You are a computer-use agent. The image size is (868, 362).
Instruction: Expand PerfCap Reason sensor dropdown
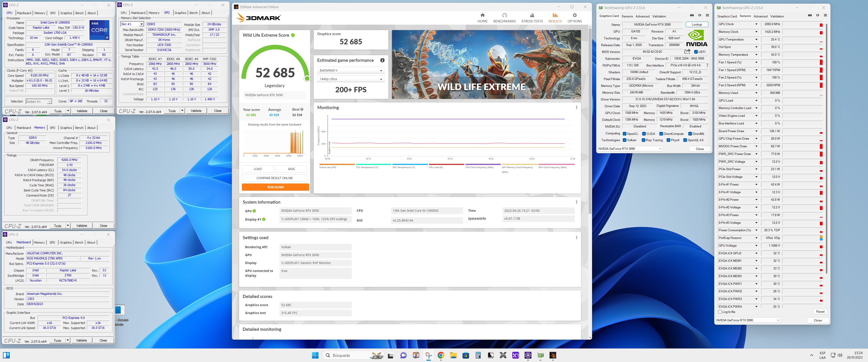(756, 238)
